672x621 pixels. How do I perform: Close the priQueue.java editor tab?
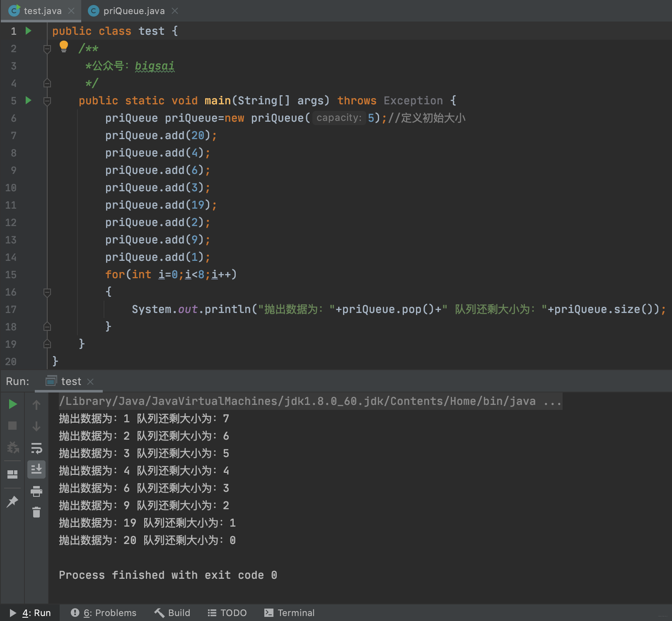(x=175, y=11)
